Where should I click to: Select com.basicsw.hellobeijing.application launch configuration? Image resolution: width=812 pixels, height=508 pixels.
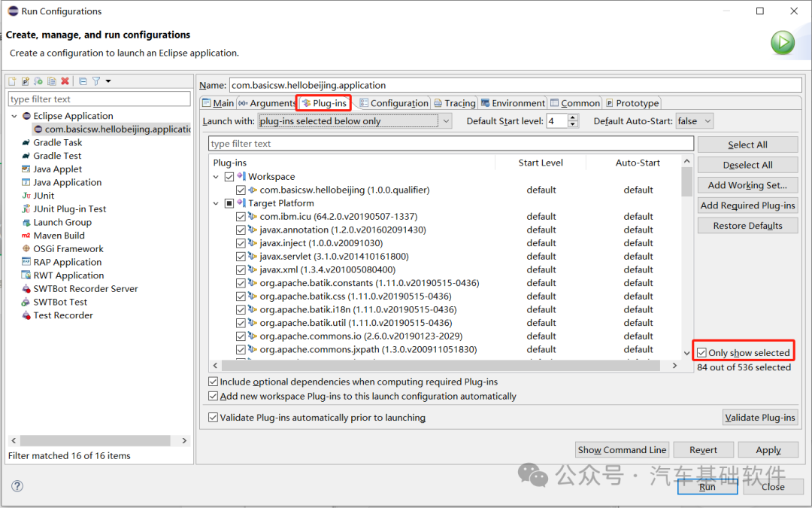[x=112, y=129]
